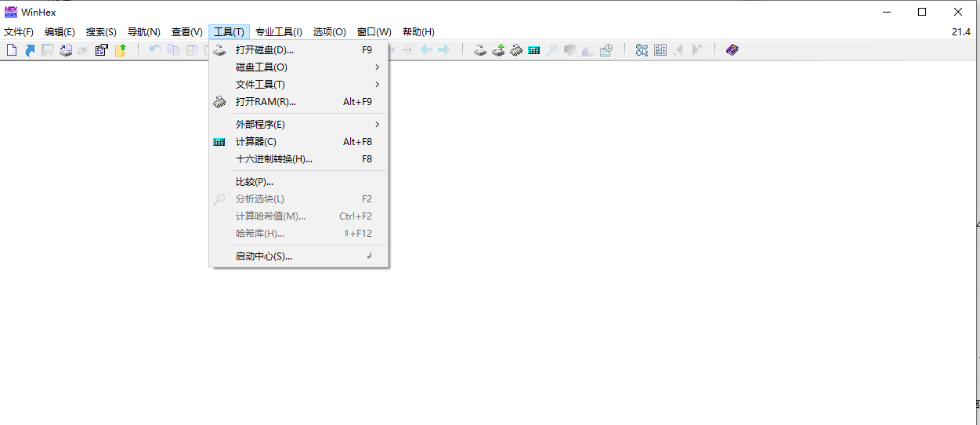Click the Properties checklist icon in toolbar

(x=102, y=50)
